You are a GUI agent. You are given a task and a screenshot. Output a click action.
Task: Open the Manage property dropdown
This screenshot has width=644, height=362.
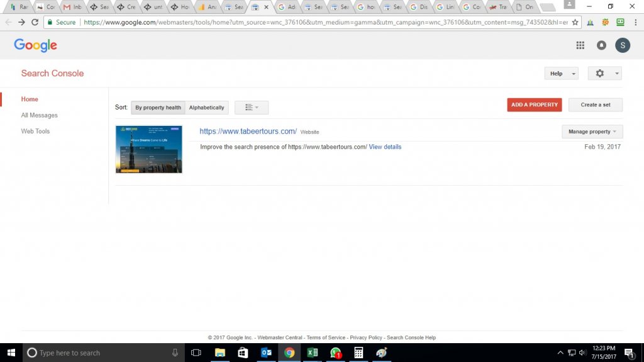pos(592,132)
